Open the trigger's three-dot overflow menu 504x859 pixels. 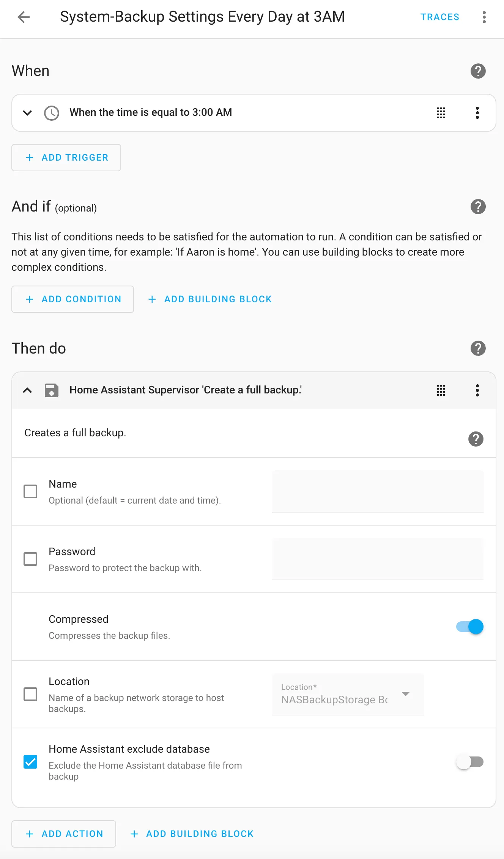[477, 112]
